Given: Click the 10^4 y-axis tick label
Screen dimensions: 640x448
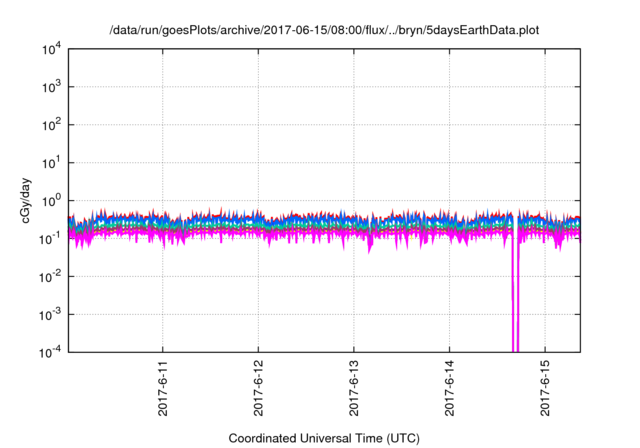Looking at the screenshot, I should tap(51, 49).
